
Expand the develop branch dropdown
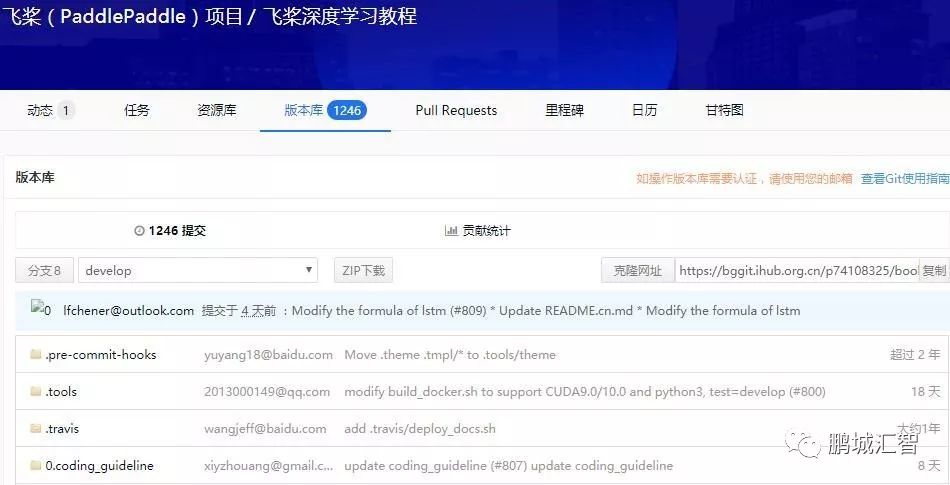198,271
